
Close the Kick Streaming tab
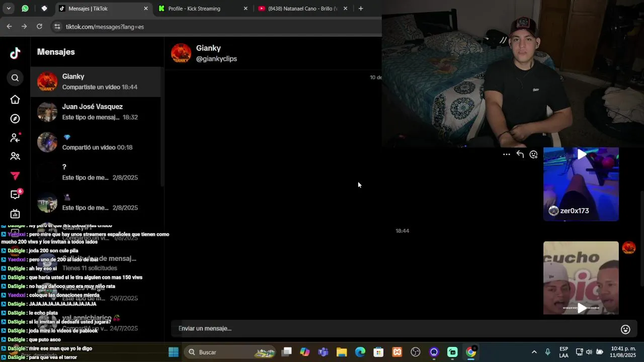point(246,9)
